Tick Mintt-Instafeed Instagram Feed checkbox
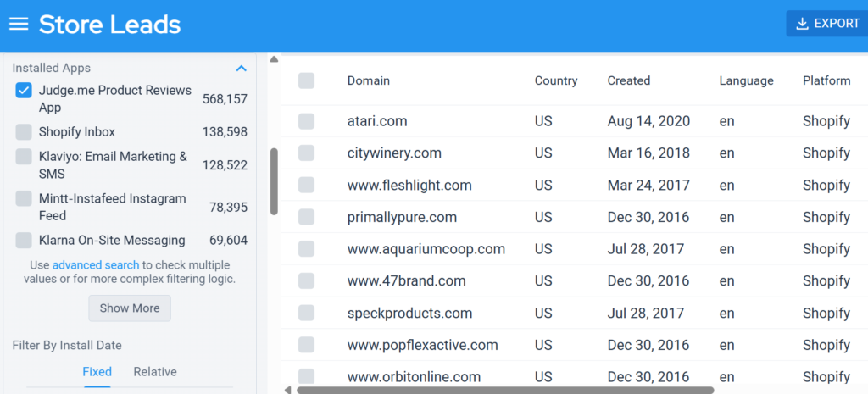The width and height of the screenshot is (868, 394). (24, 198)
